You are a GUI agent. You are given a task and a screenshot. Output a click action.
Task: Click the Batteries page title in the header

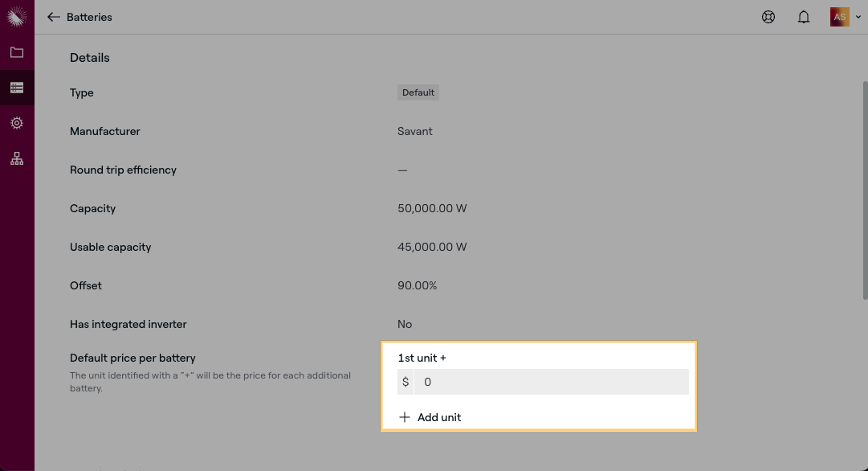89,17
